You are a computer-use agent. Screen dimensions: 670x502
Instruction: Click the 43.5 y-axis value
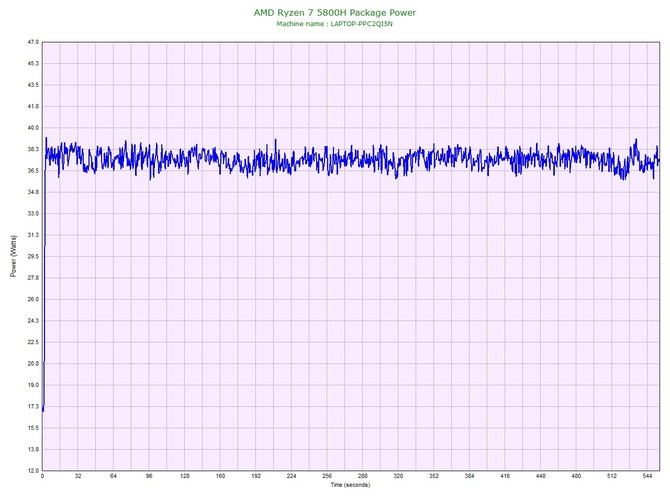point(33,85)
